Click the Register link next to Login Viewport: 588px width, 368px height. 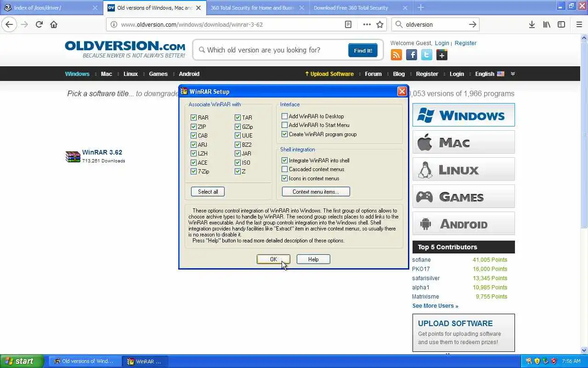465,43
